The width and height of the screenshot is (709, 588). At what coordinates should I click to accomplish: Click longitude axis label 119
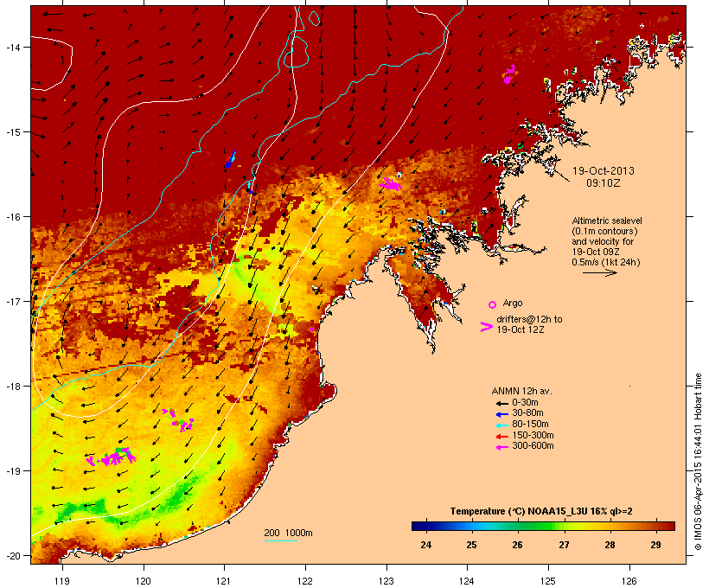point(62,581)
